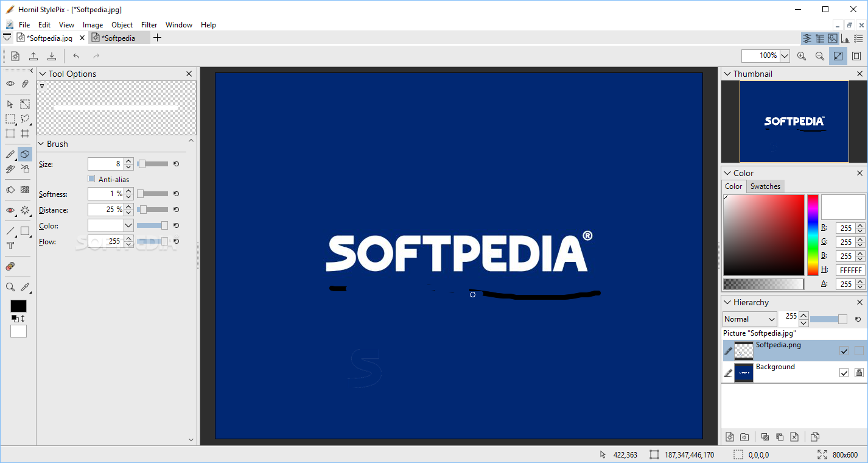Open the Object menu
868x463 pixels.
[122, 25]
